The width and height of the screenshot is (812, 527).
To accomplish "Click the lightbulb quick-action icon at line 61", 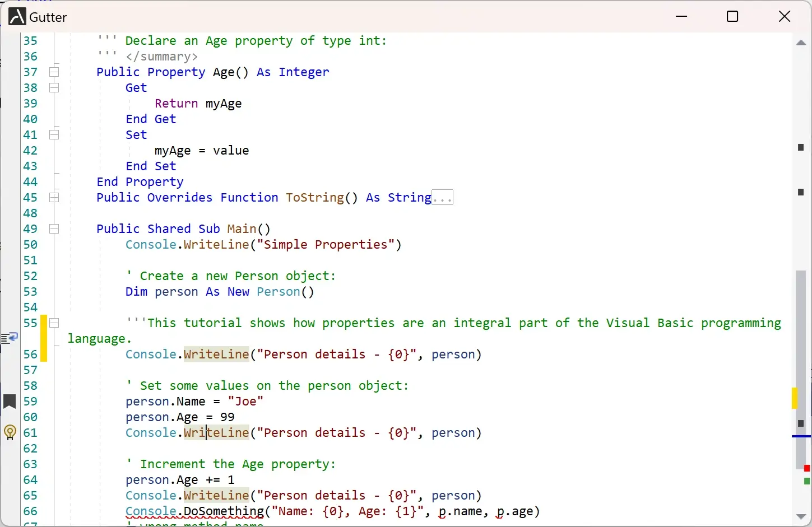I will tap(10, 432).
